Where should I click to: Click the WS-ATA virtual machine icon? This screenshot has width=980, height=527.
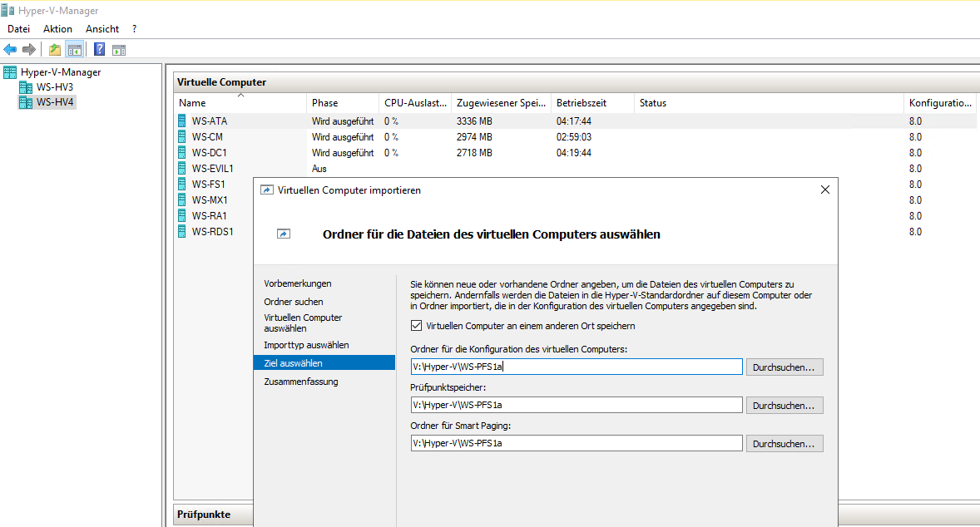click(182, 121)
